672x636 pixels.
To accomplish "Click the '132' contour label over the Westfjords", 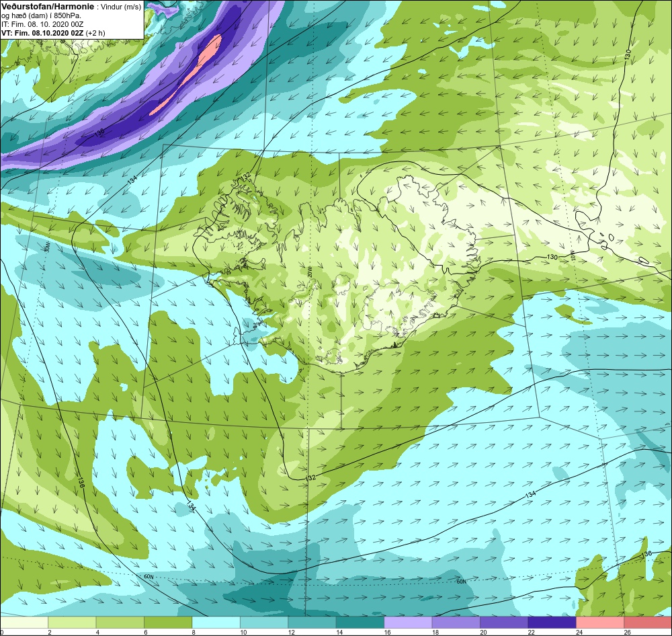I will (246, 177).
